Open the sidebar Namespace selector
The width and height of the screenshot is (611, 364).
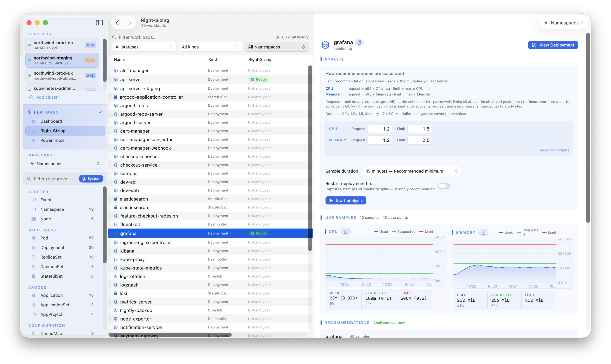tap(65, 164)
